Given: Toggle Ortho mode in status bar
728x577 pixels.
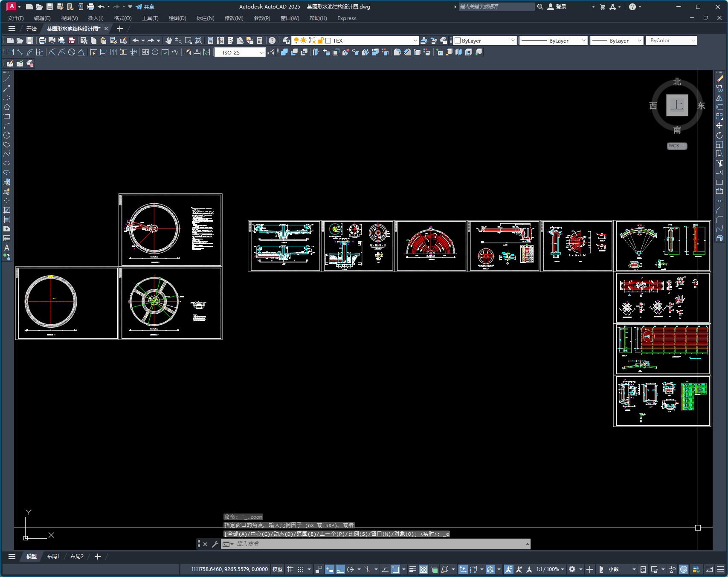Looking at the screenshot, I should click(340, 569).
